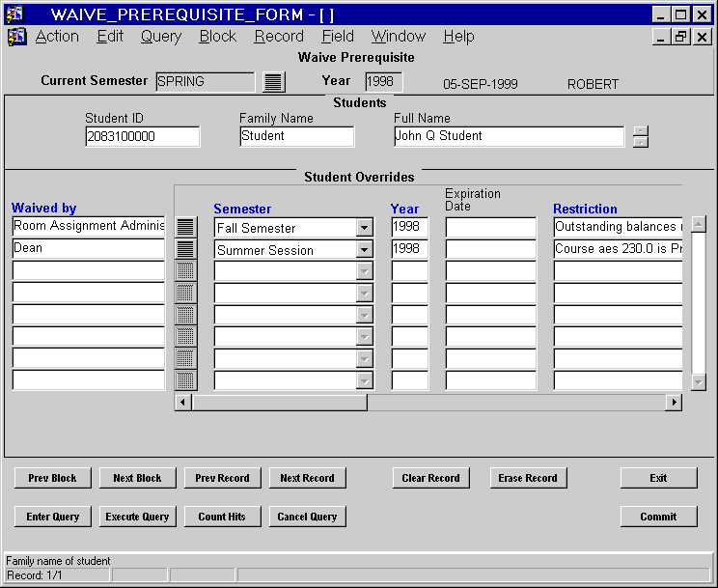718x588 pixels.
Task: Open the Block menu
Action: tap(217, 36)
